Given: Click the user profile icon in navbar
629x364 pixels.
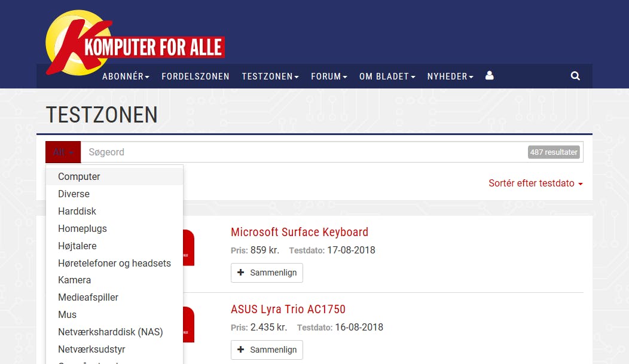Looking at the screenshot, I should coord(490,76).
